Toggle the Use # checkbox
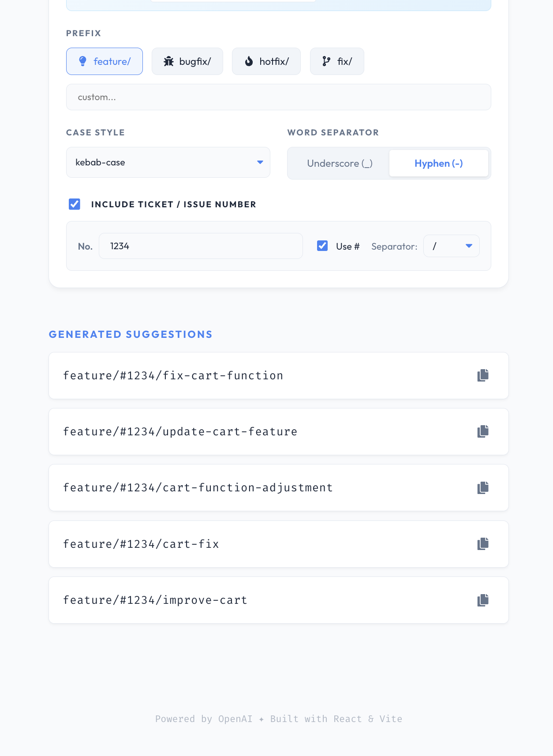553x756 pixels. pos(322,246)
